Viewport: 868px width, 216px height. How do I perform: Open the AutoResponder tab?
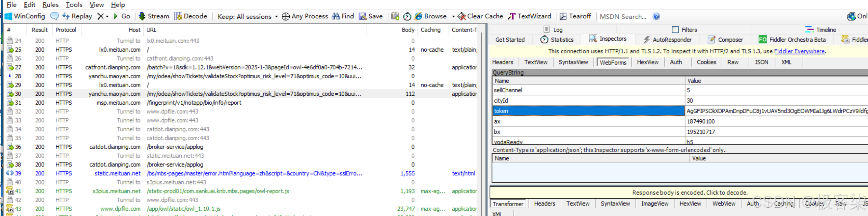click(667, 40)
